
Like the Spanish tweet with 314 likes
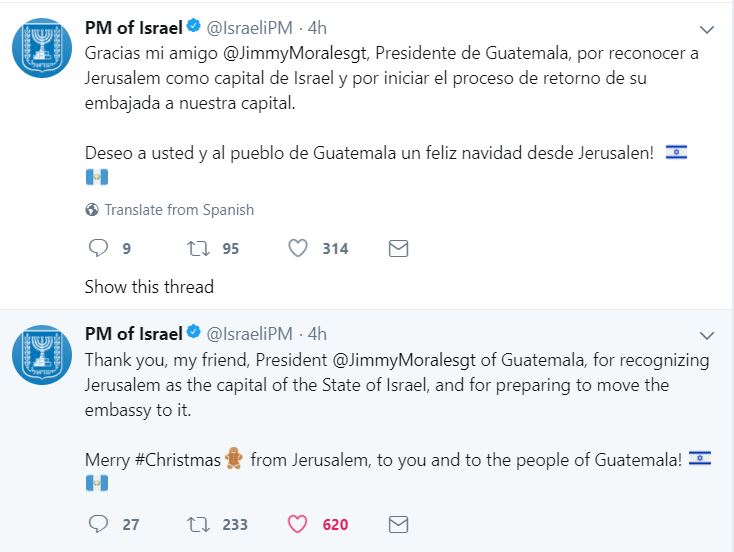click(298, 248)
